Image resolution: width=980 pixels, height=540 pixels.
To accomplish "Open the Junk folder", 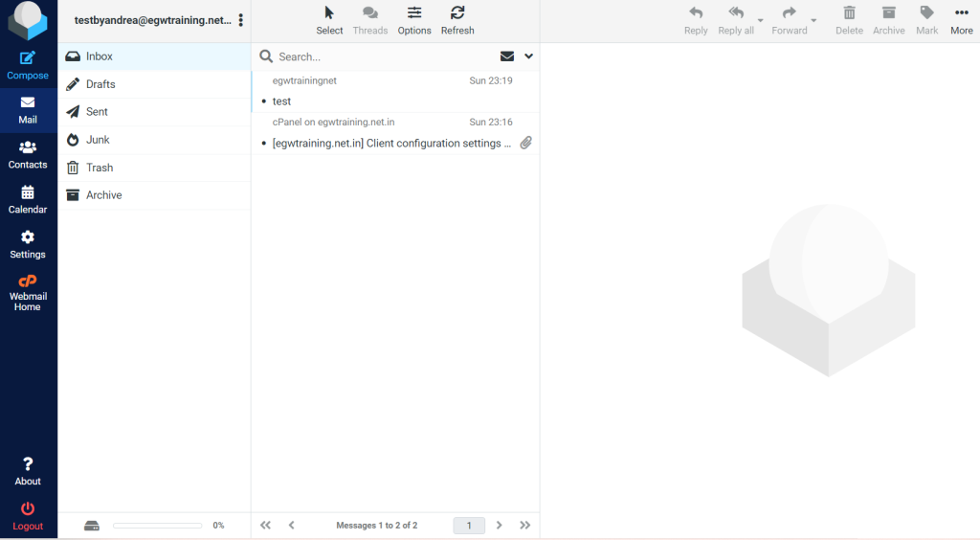I will (x=98, y=140).
